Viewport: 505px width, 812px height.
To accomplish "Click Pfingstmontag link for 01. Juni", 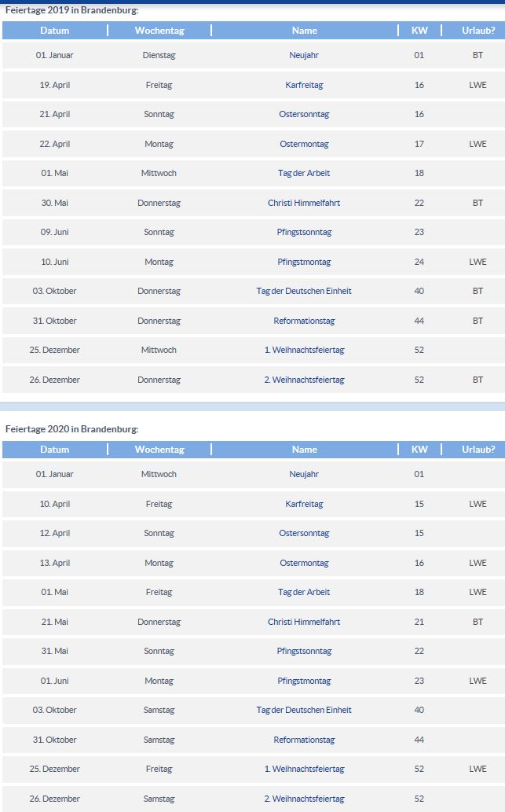I will tap(304, 681).
